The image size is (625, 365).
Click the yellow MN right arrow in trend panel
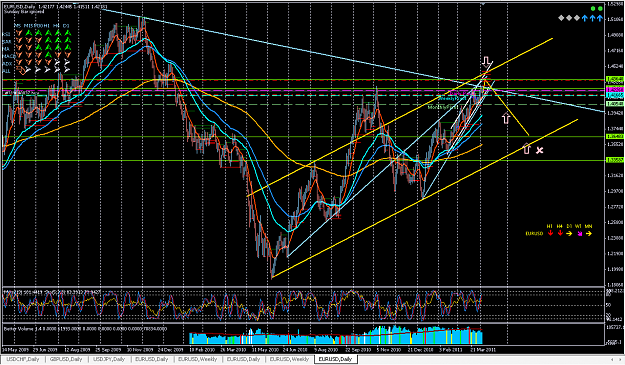(x=589, y=233)
